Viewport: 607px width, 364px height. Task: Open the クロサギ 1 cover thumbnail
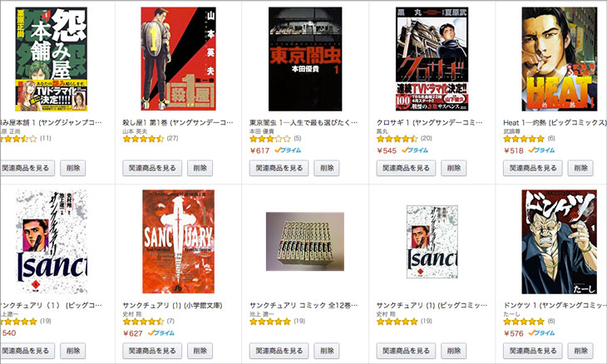(432, 59)
